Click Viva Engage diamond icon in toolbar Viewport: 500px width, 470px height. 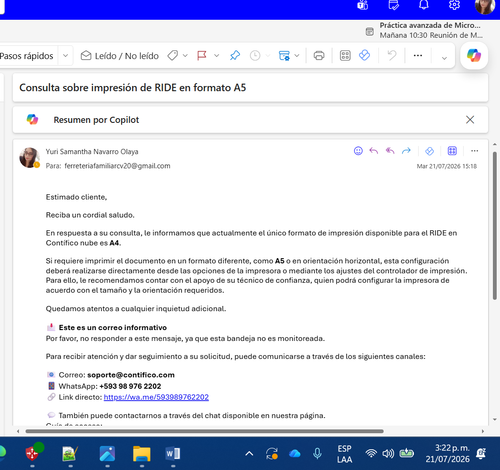tap(364, 55)
